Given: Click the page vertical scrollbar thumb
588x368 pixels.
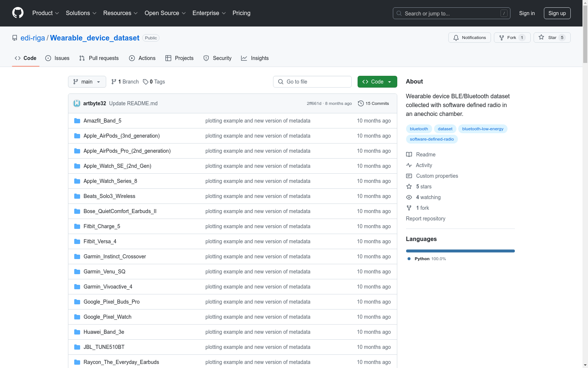Looking at the screenshot, I should point(585,35).
